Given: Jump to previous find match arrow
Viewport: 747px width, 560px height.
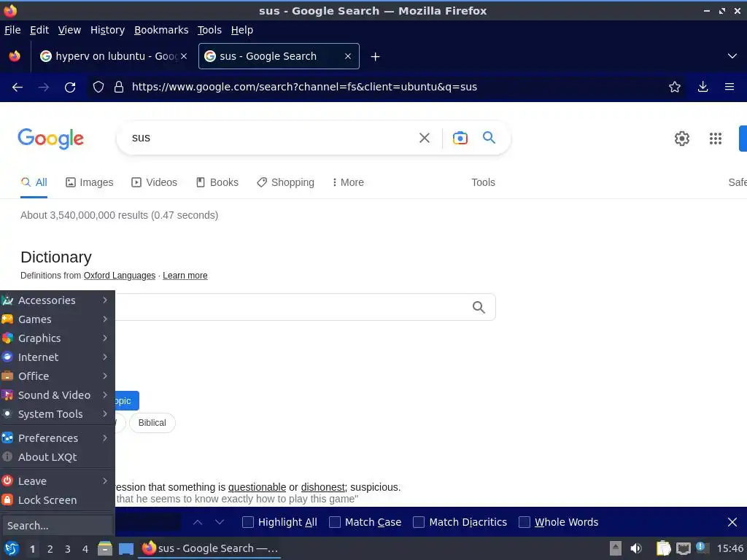Looking at the screenshot, I should (198, 522).
